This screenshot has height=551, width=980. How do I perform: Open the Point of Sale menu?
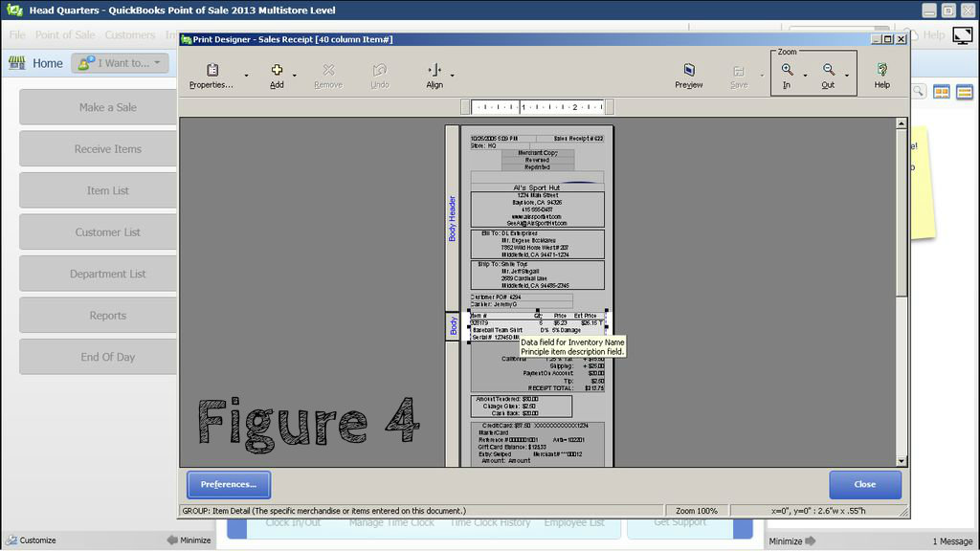[65, 35]
